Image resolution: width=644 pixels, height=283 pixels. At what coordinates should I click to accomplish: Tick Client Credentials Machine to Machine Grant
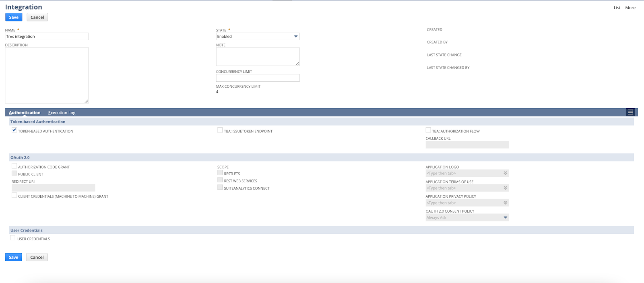pos(14,196)
